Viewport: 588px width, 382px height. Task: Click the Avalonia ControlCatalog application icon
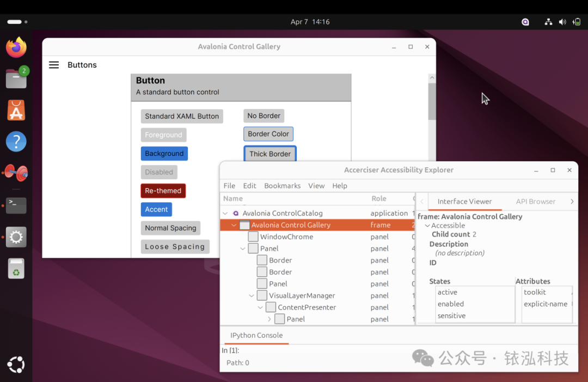click(236, 213)
